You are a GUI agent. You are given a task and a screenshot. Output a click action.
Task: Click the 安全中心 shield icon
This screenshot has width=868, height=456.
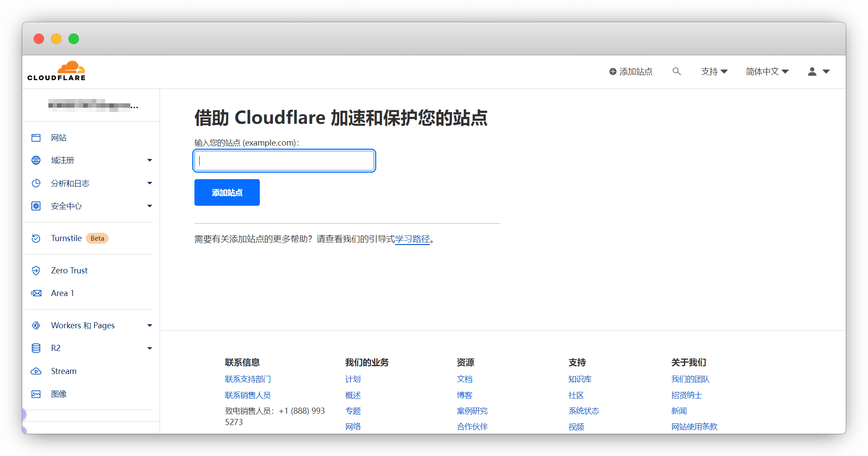[36, 206]
